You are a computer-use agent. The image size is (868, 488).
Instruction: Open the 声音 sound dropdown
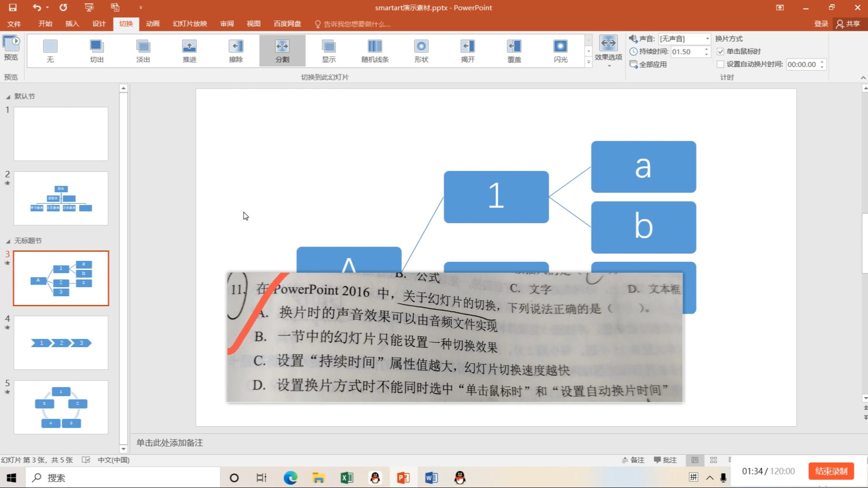tap(707, 39)
